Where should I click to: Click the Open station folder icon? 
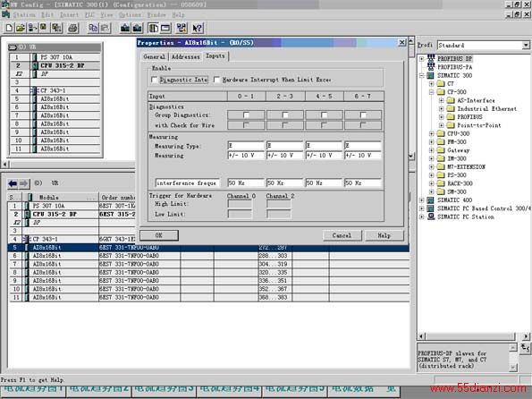pyautogui.click(x=21, y=28)
